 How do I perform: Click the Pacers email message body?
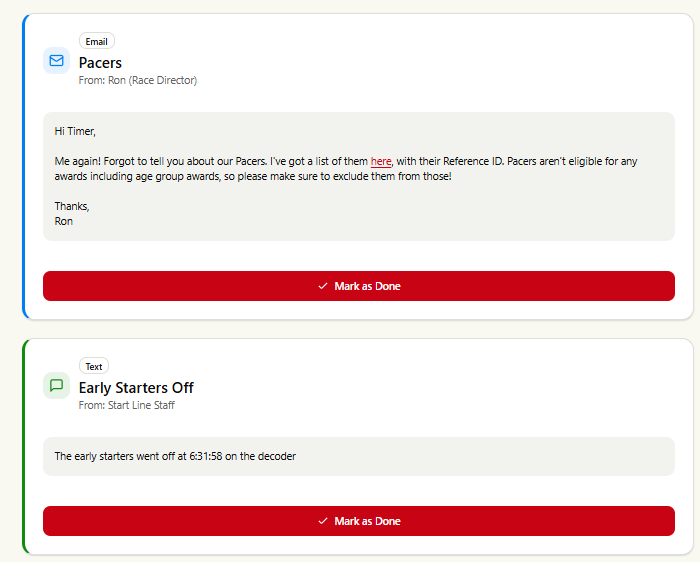click(x=358, y=176)
